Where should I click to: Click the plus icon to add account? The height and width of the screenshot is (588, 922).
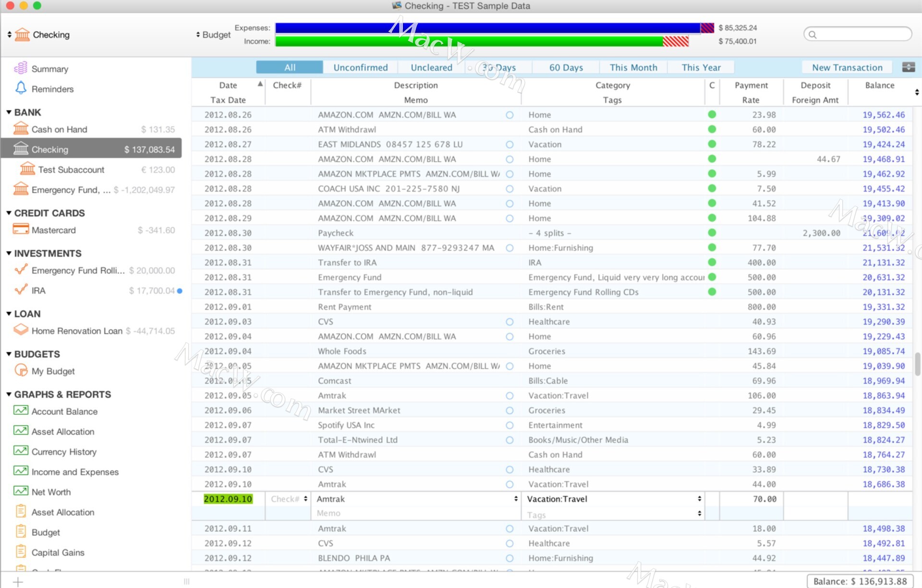[18, 582]
